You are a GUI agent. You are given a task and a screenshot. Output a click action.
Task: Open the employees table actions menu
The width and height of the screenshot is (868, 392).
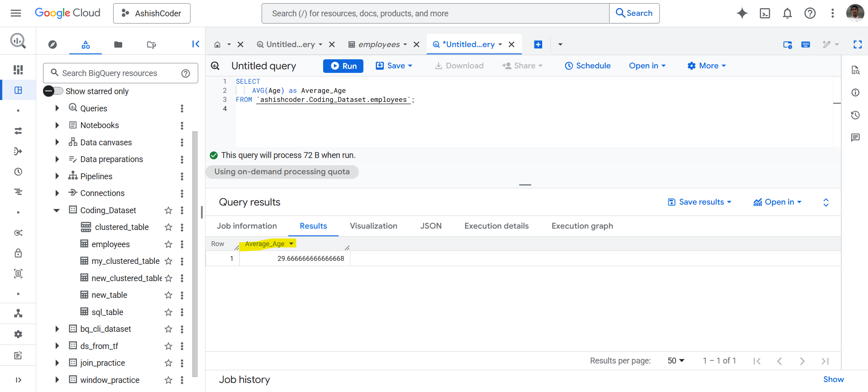(182, 244)
